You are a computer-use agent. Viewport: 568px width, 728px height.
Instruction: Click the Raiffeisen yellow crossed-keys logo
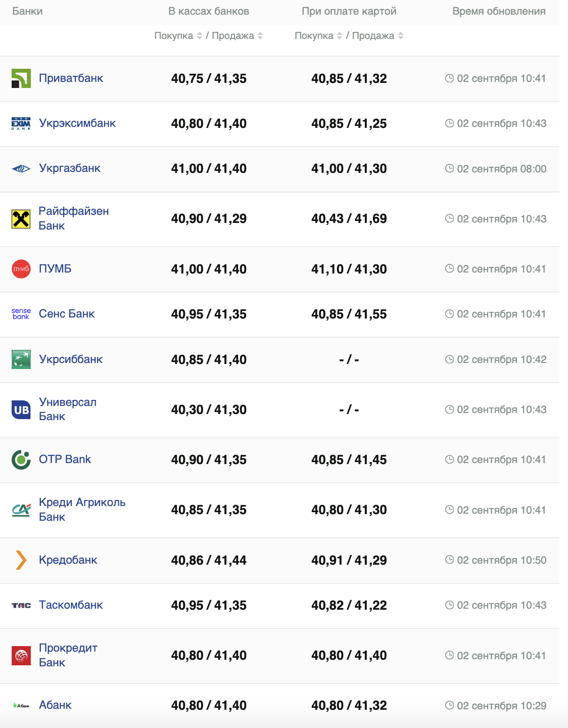21,219
